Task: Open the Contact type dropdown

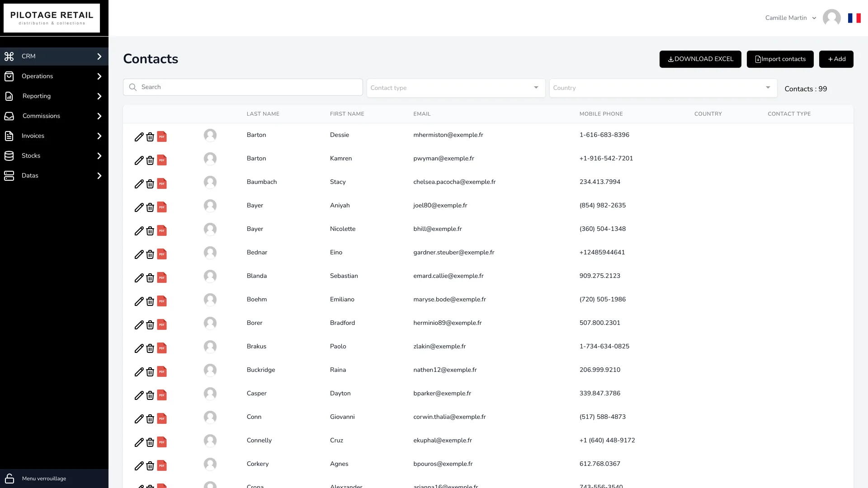Action: 456,88
